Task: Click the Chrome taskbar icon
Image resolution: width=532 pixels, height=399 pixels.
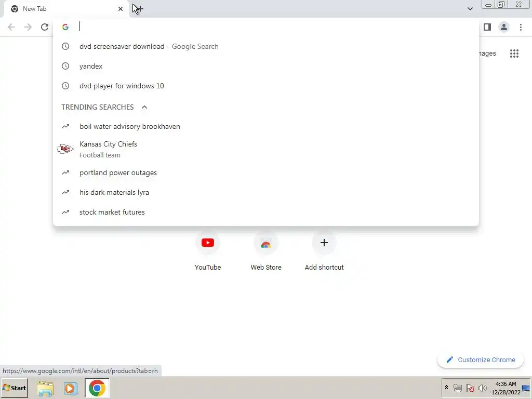Action: point(97,388)
